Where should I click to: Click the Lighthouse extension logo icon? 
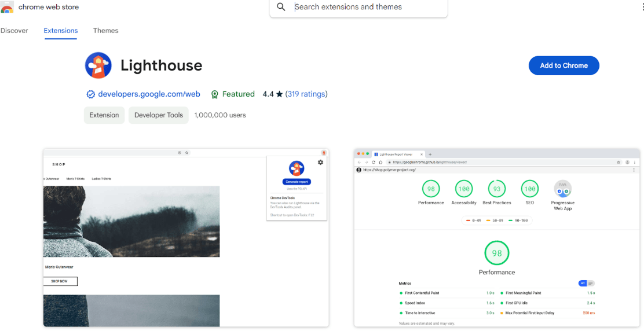[x=98, y=65]
